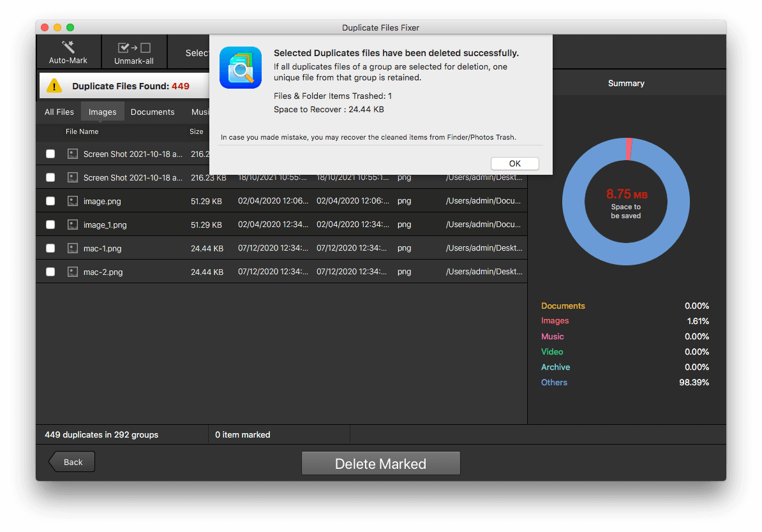Click the 1.61% value
Viewport: 762px width, 532px height.
(x=698, y=321)
